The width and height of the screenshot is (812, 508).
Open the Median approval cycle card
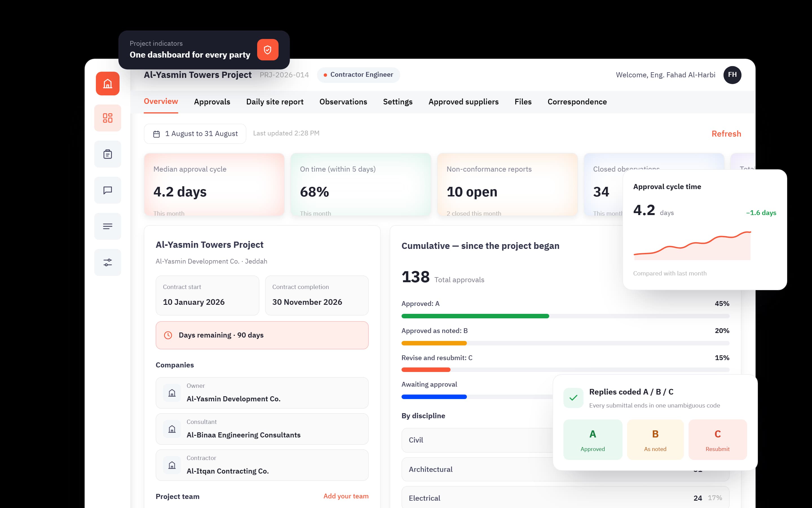(x=214, y=185)
